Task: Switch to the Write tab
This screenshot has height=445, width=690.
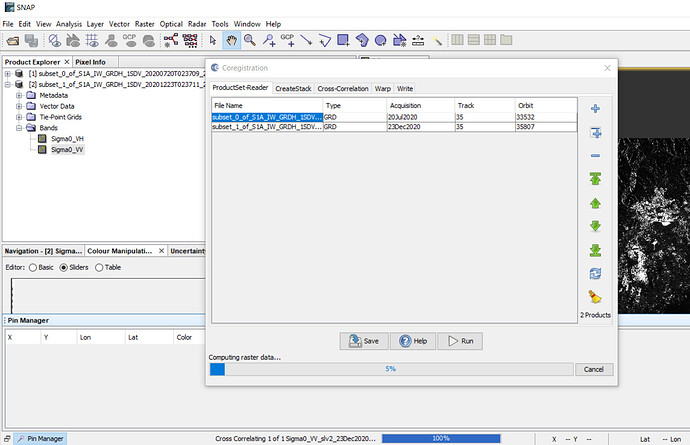Action: (405, 88)
